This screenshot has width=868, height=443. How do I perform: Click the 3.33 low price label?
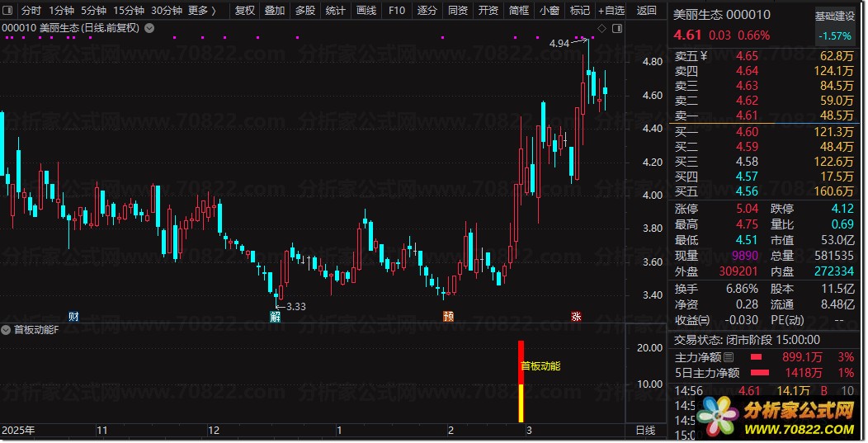point(296,306)
